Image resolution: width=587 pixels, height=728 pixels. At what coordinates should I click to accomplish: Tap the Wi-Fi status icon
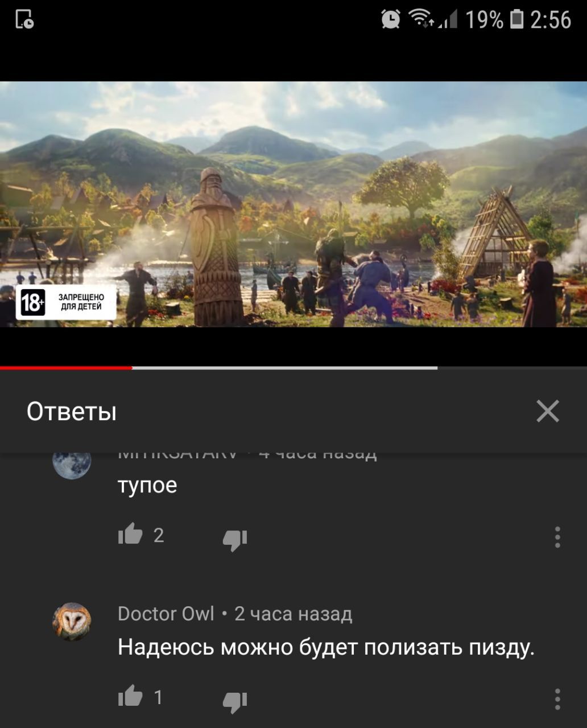(422, 20)
